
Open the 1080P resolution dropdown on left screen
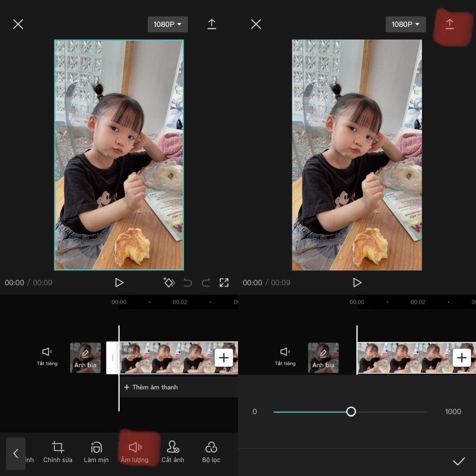[x=167, y=24]
